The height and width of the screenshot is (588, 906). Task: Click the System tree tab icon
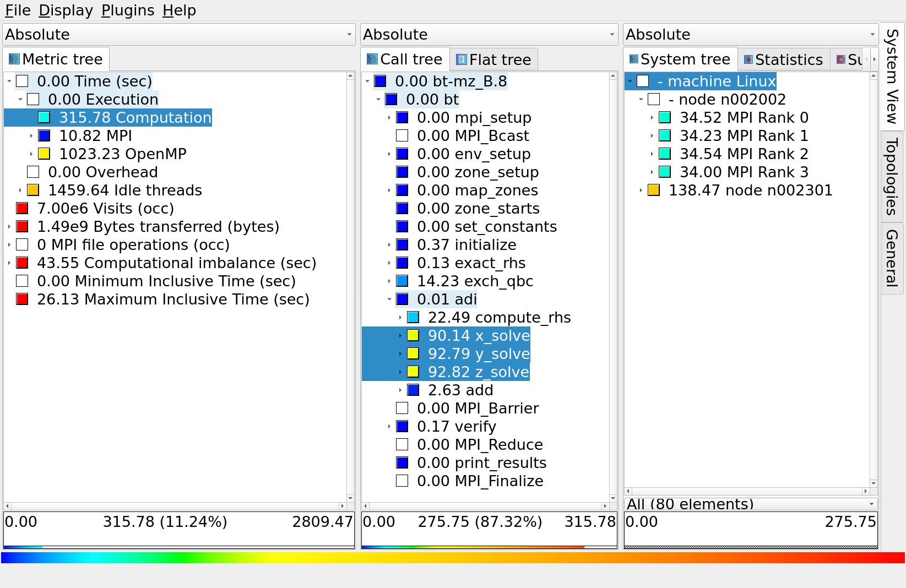[634, 59]
